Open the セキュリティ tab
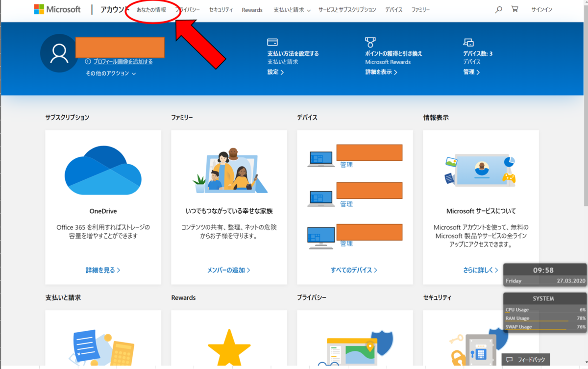This screenshot has height=369, width=588. pyautogui.click(x=221, y=10)
